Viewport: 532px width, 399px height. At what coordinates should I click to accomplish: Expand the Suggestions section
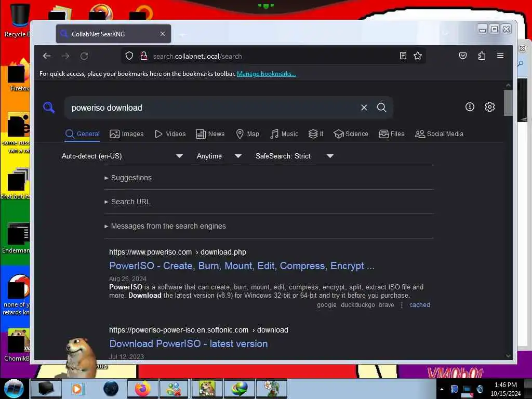click(x=128, y=178)
